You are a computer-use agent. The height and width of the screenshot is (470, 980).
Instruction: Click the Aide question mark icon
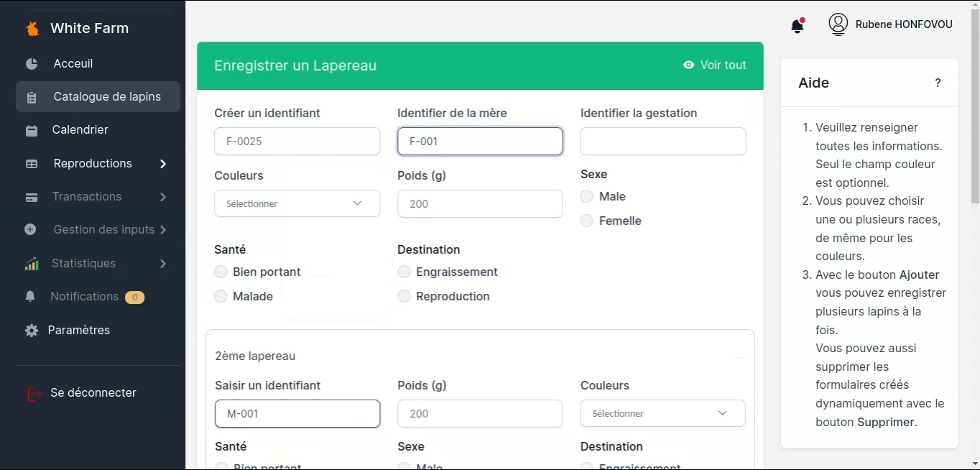(938, 83)
